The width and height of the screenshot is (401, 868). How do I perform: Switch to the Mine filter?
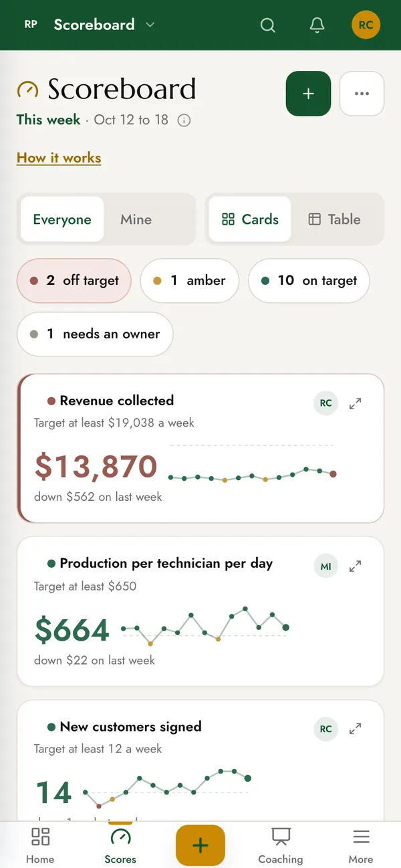[x=136, y=219]
